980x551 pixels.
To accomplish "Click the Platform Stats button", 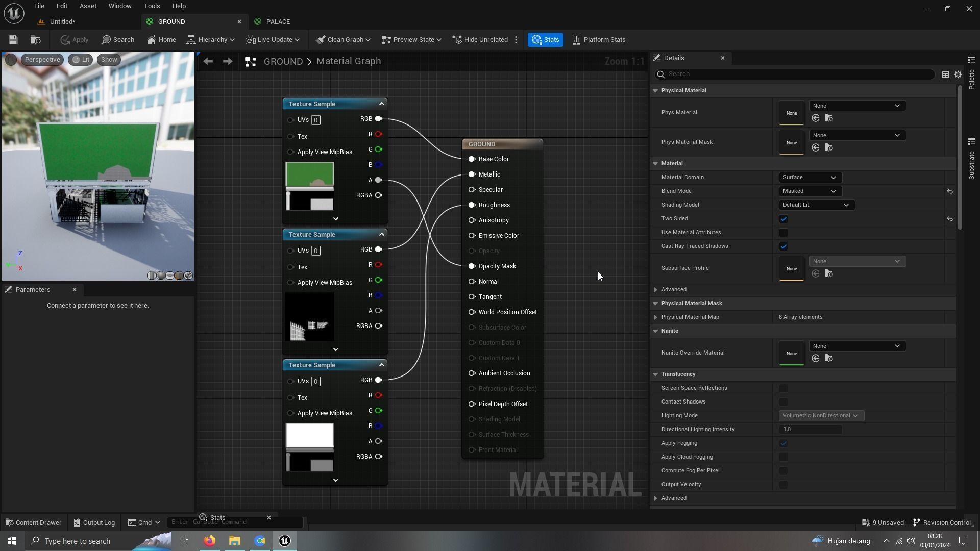I will point(599,40).
